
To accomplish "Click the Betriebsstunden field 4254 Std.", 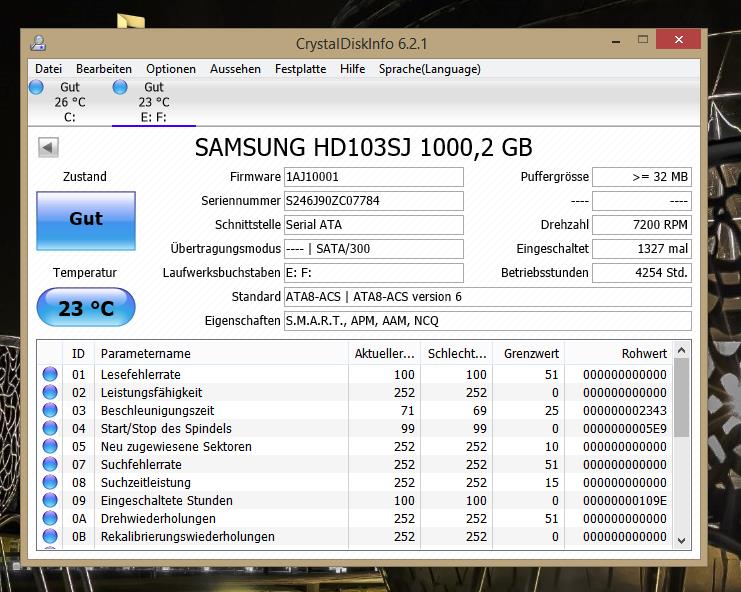I will (x=642, y=273).
